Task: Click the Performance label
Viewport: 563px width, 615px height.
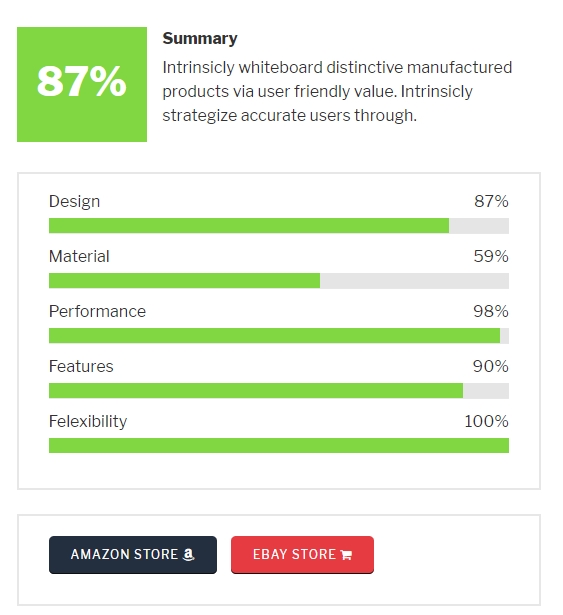Action: pyautogui.click(x=97, y=311)
